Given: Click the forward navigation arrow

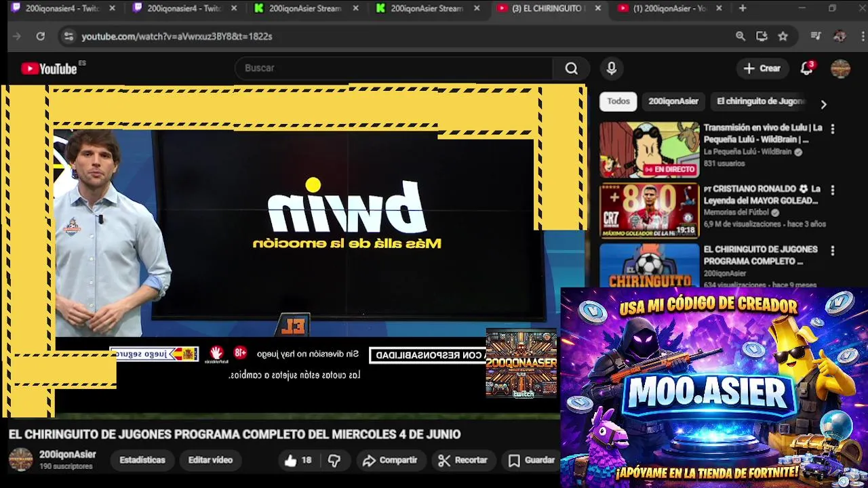Looking at the screenshot, I should coord(17,37).
